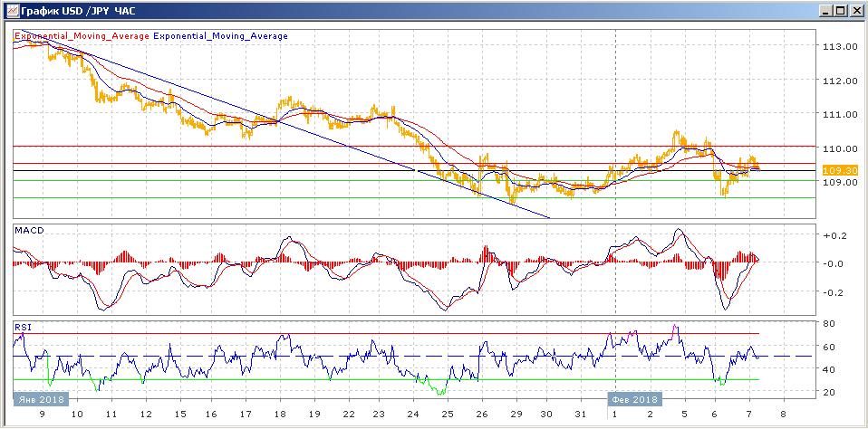Click the MACD indicator label
This screenshot has height=429, width=868.
click(28, 230)
